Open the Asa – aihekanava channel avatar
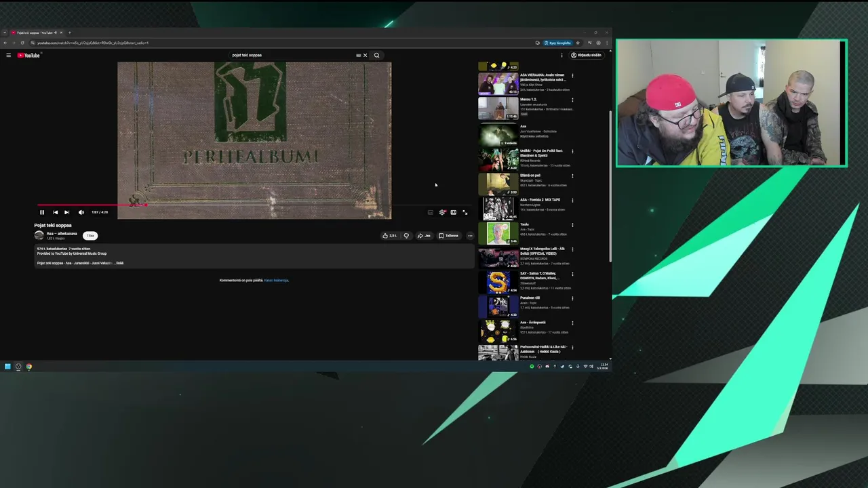 tap(39, 235)
